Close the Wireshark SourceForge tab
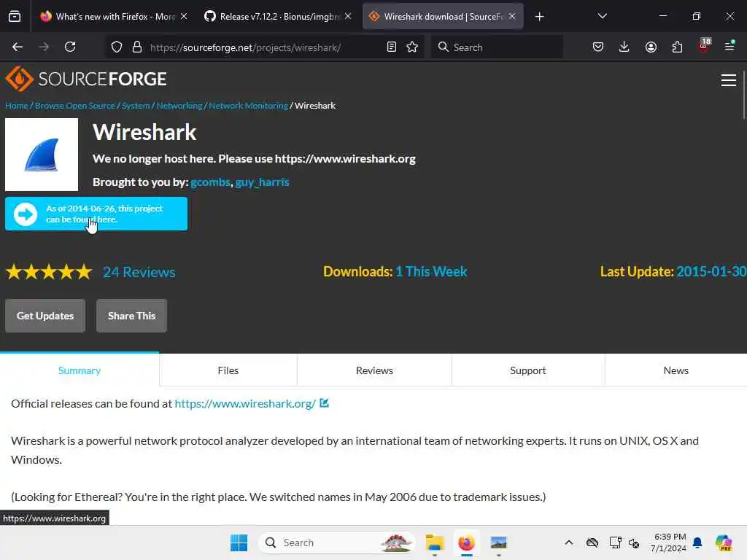 pyautogui.click(x=512, y=16)
